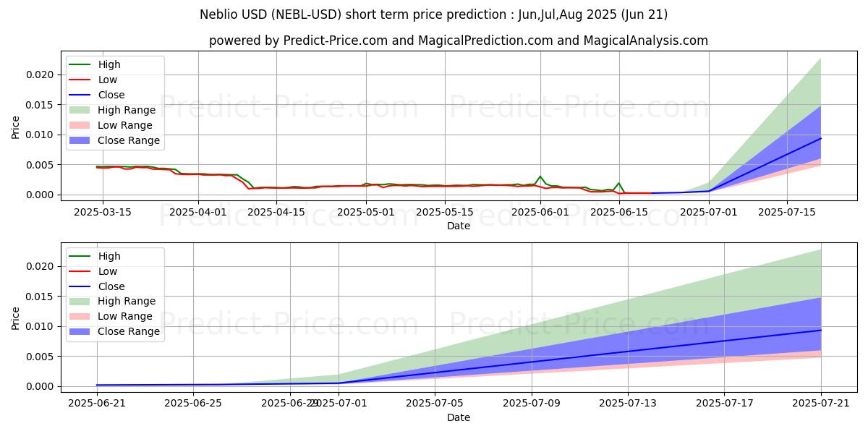
Task: Click the blue Close line marker in bottom legend
Action: click(x=81, y=286)
